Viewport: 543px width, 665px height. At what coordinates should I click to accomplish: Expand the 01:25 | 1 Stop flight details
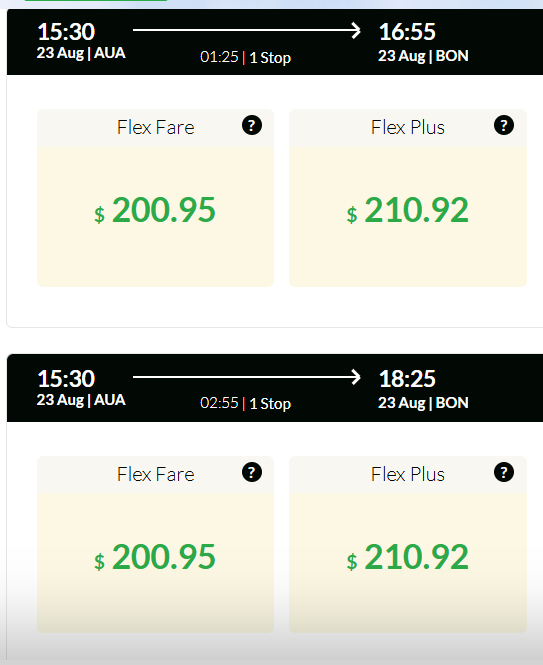pos(245,57)
